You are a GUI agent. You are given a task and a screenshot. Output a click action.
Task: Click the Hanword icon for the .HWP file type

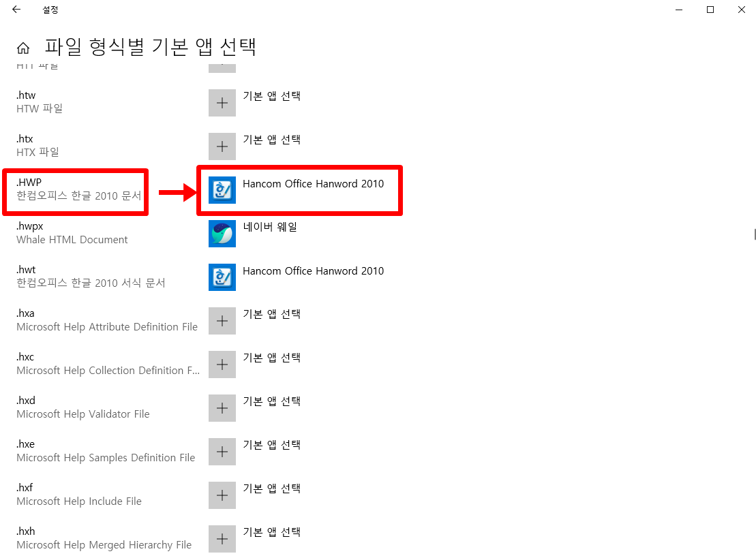(x=222, y=190)
